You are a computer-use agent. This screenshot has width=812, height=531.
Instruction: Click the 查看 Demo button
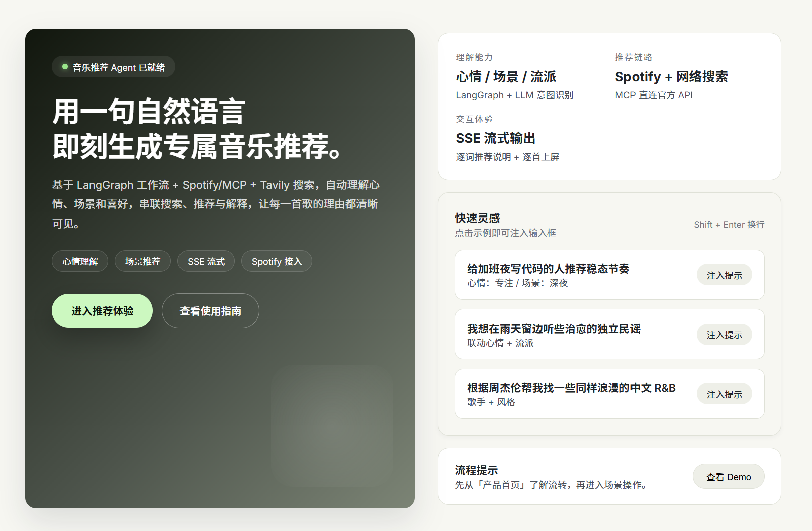(x=729, y=477)
